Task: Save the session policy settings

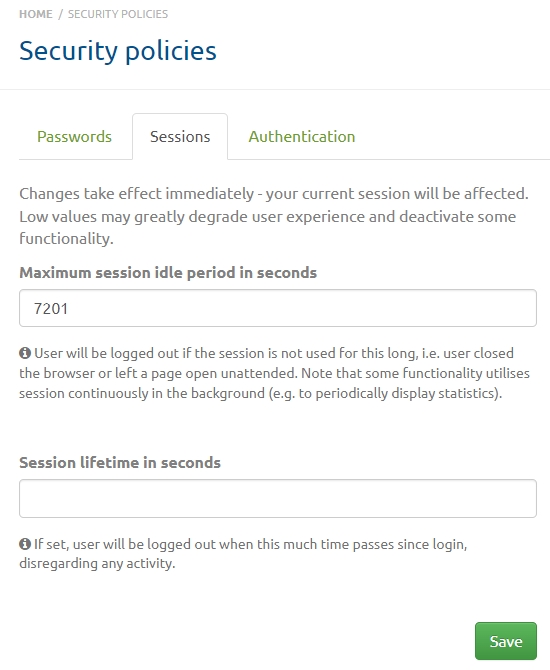Action: (x=506, y=641)
